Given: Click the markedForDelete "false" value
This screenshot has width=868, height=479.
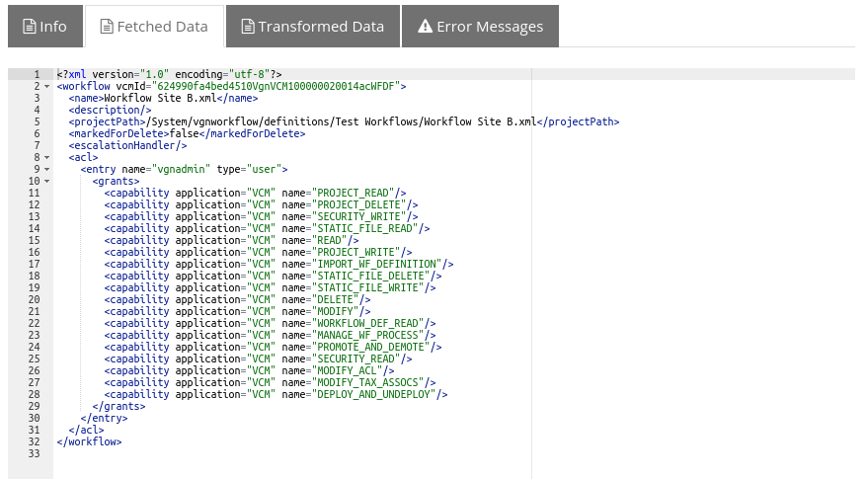Looking at the screenshot, I should click(185, 133).
